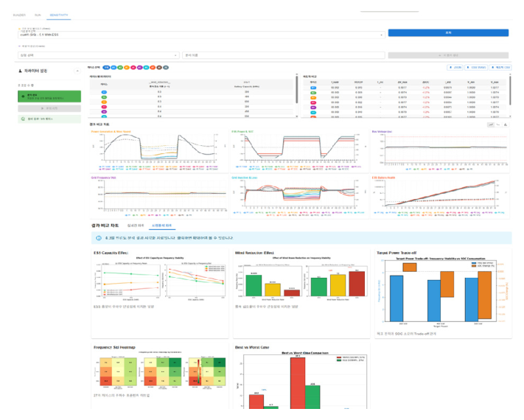
Task: Collapse the parameter settings panel chevron
Action: (78, 71)
